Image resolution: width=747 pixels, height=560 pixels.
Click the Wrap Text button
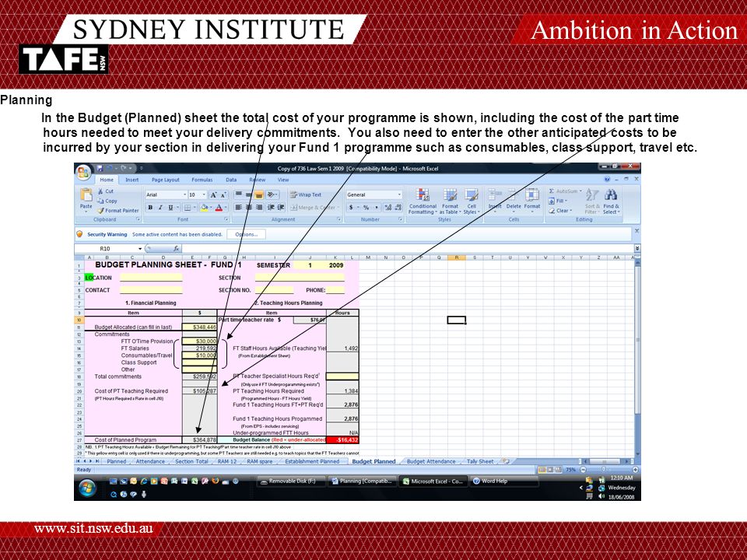[x=306, y=194]
